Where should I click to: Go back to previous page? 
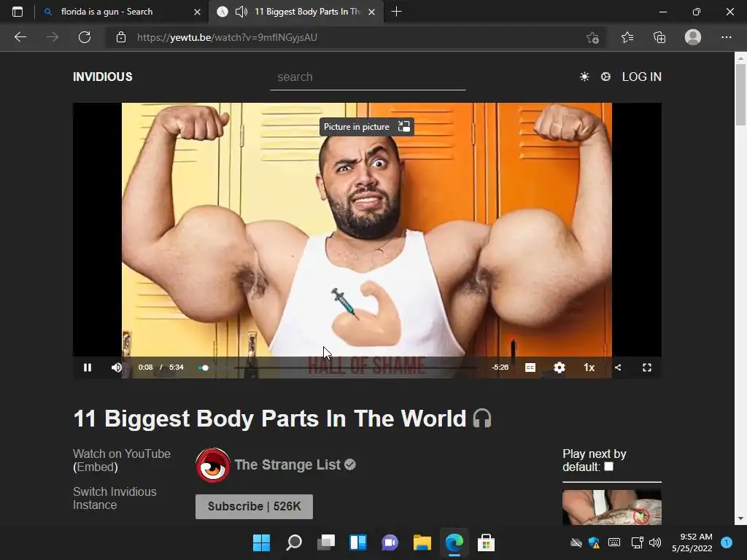[x=20, y=37]
